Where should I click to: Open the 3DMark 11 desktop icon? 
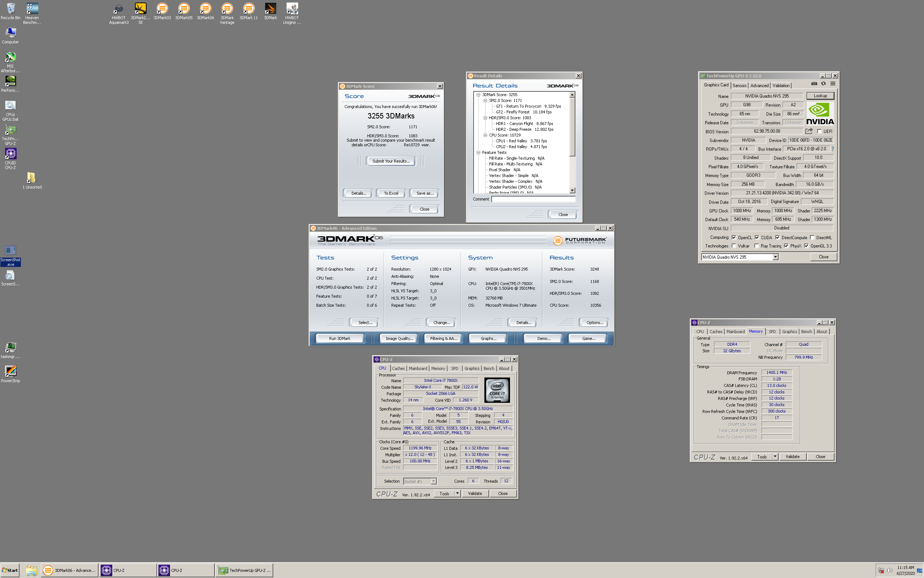(x=249, y=12)
